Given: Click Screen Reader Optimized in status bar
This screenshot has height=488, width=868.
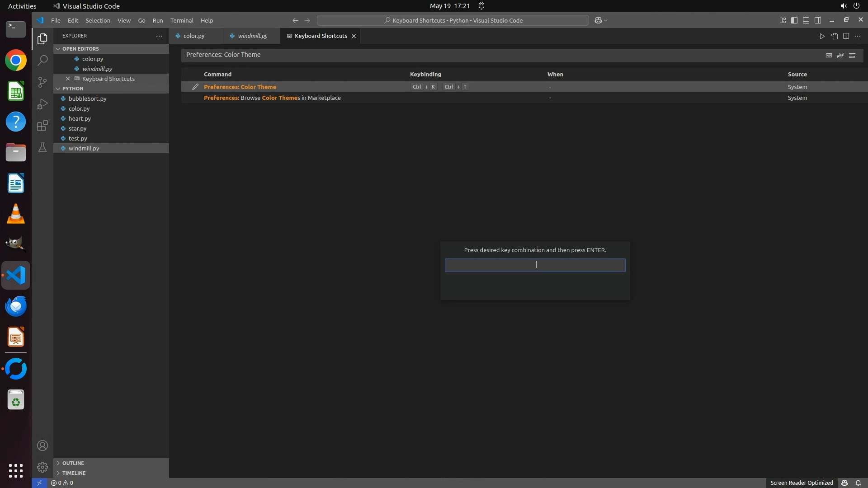Looking at the screenshot, I should (x=801, y=483).
